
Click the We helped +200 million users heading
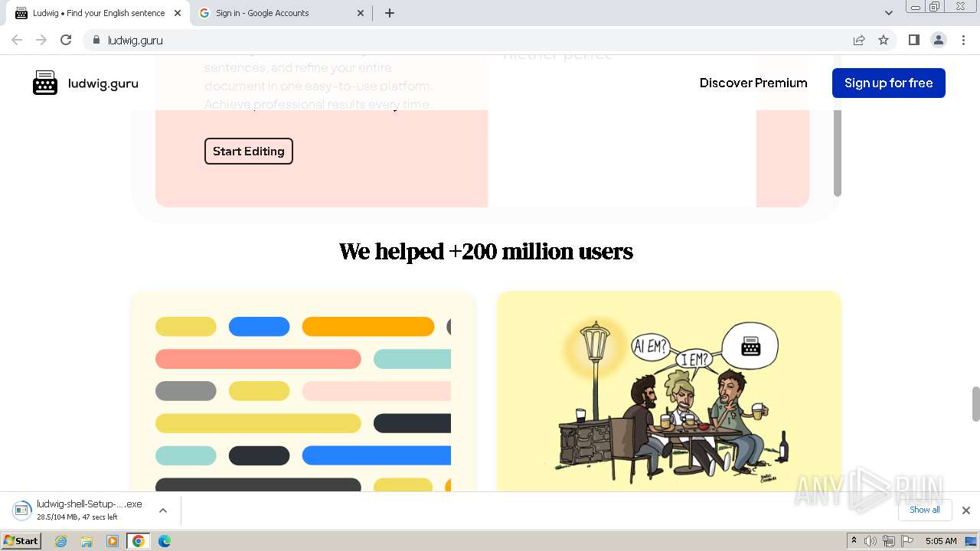[486, 252]
